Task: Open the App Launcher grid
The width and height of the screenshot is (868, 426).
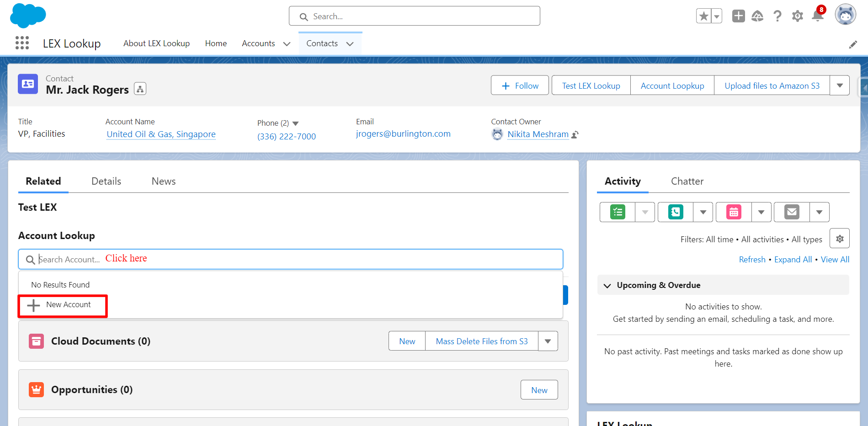Action: [22, 43]
